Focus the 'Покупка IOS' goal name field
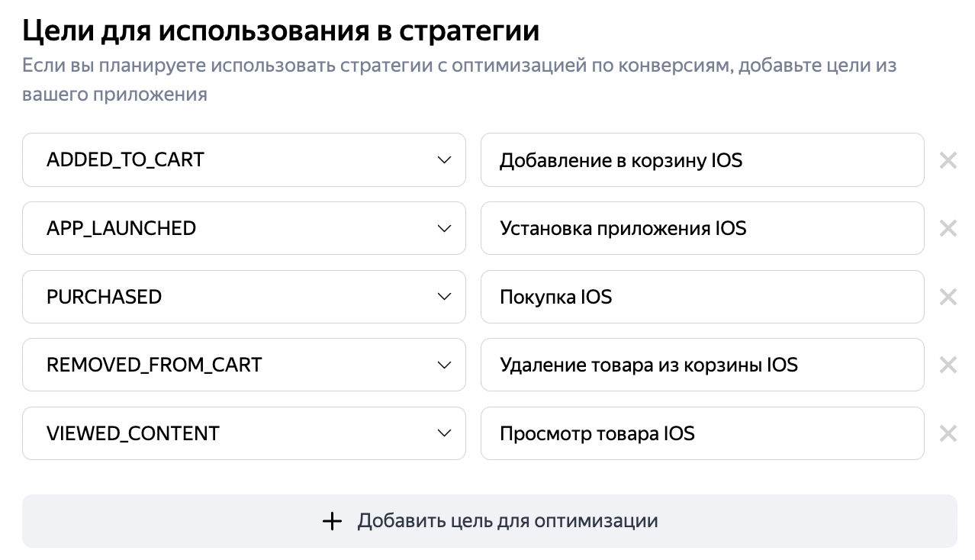The width and height of the screenshot is (975, 560). [702, 297]
